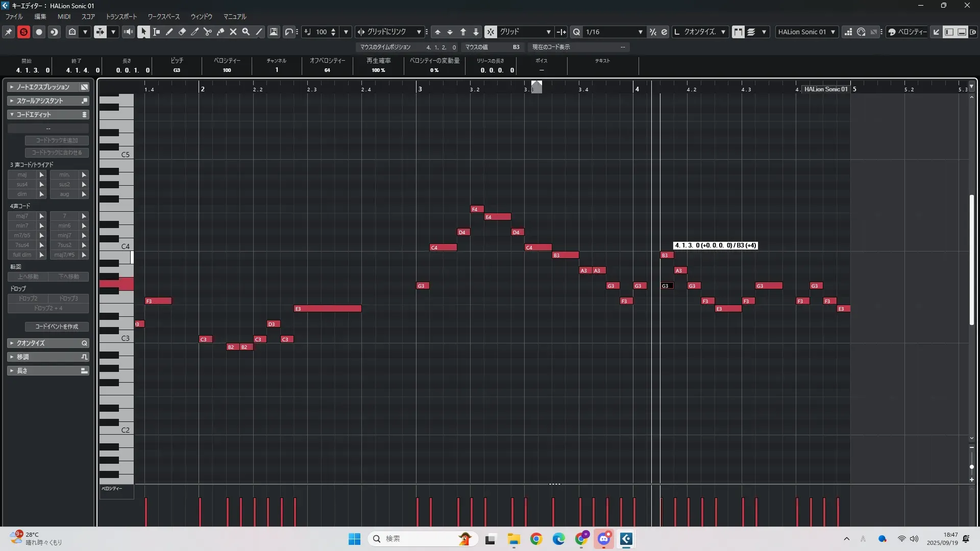980x551 pixels.
Task: Click the selected G3 note at bar 4
Action: pos(667,286)
